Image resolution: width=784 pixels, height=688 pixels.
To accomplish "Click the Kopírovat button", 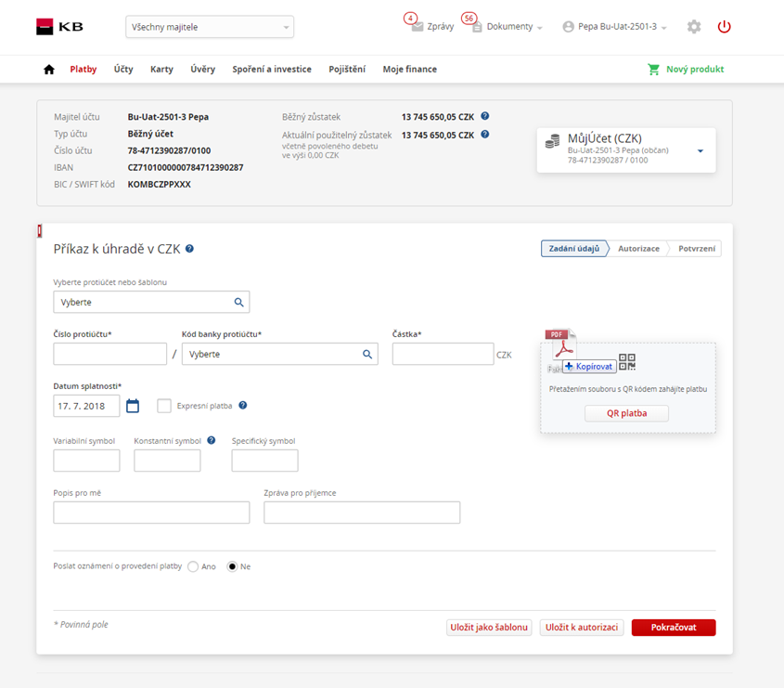I will coord(589,366).
